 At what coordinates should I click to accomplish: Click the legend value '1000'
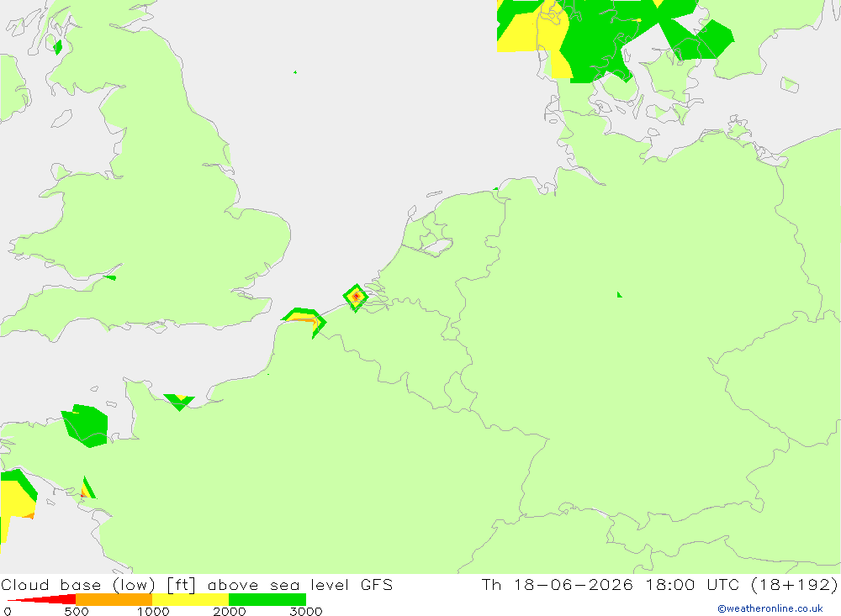(153, 611)
